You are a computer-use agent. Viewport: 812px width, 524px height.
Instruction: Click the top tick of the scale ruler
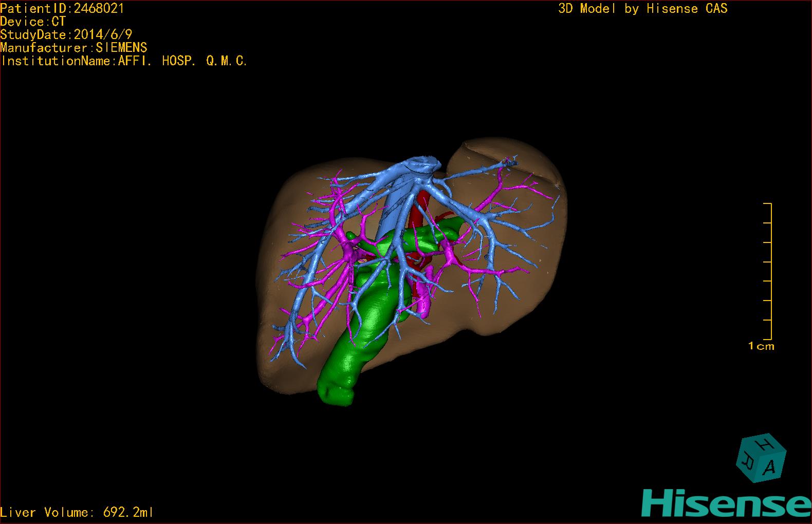coord(768,204)
